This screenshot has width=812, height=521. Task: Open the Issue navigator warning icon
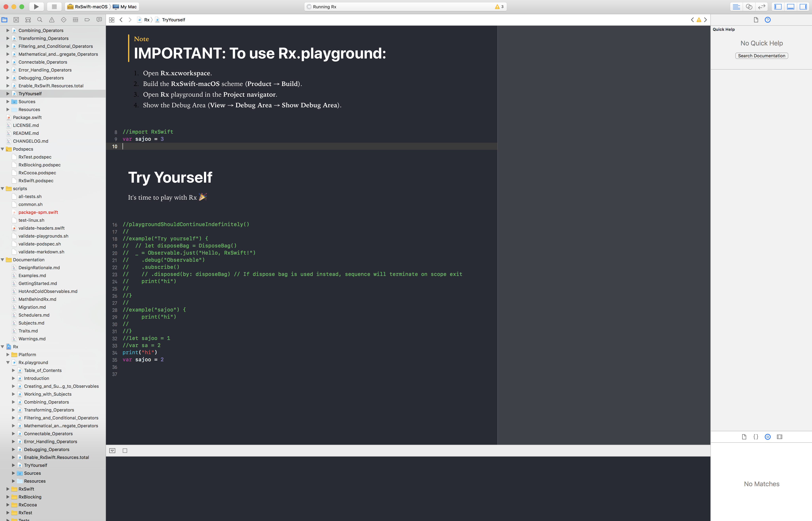pyautogui.click(x=52, y=20)
